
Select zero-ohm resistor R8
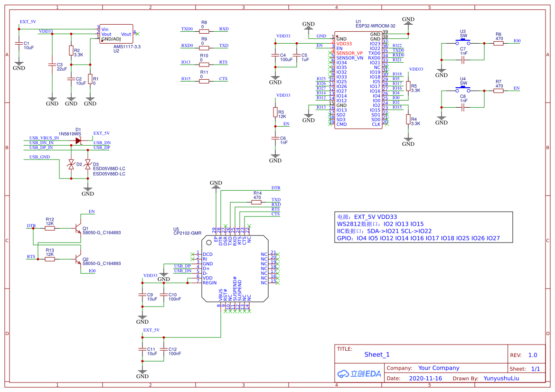point(204,31)
